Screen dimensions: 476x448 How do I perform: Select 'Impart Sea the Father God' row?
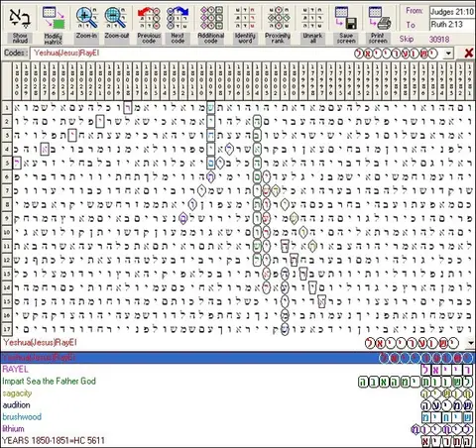238,382
